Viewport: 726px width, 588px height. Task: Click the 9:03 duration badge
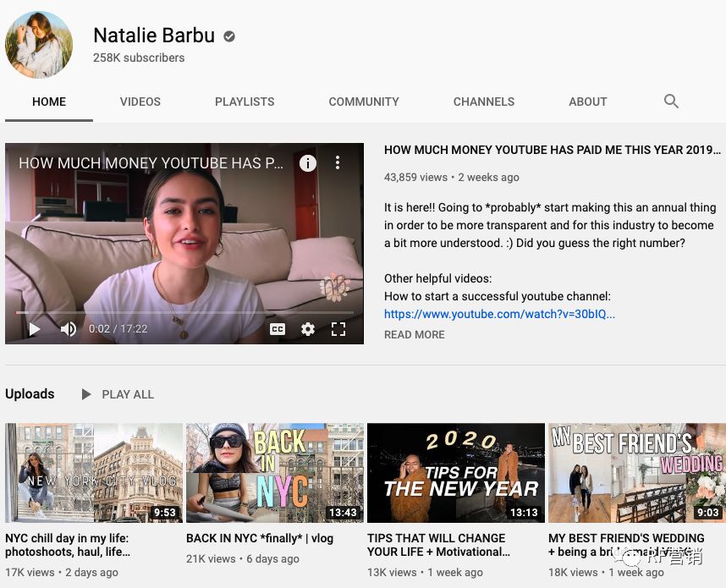[x=708, y=512]
